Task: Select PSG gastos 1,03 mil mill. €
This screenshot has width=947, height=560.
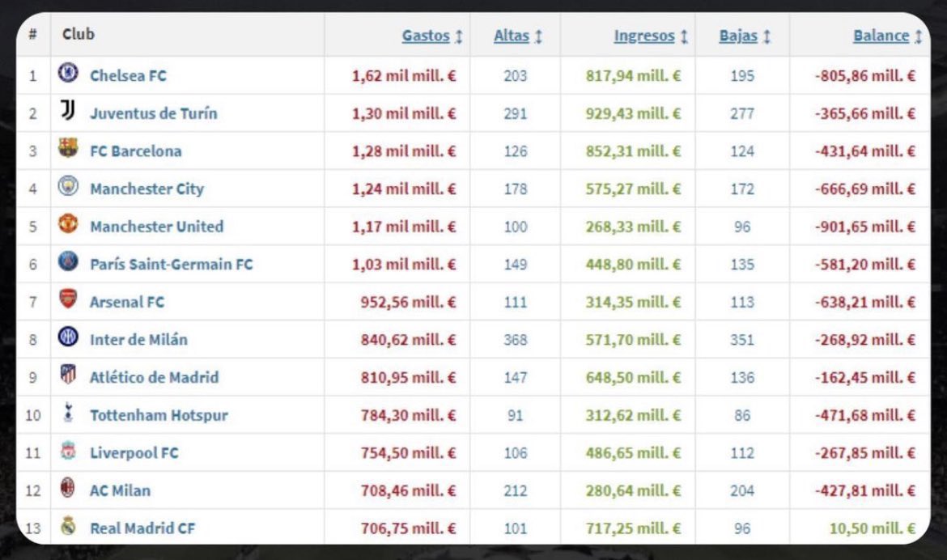Action: 404,264
